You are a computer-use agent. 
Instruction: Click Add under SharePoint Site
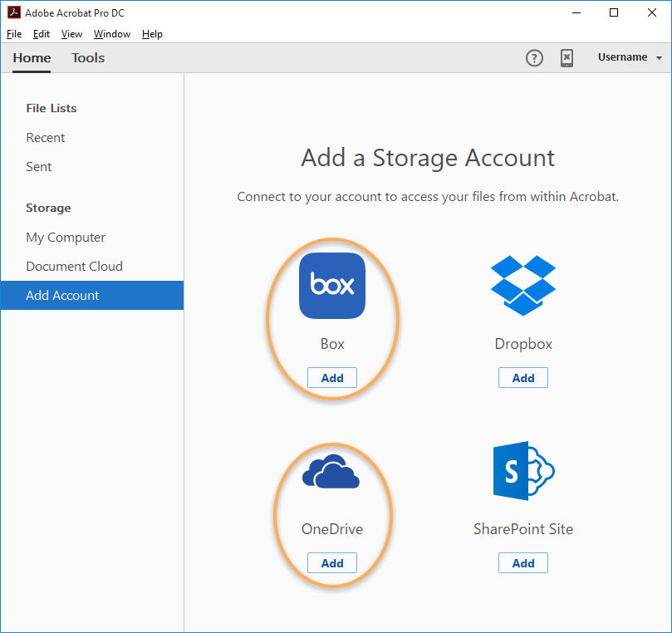(522, 562)
